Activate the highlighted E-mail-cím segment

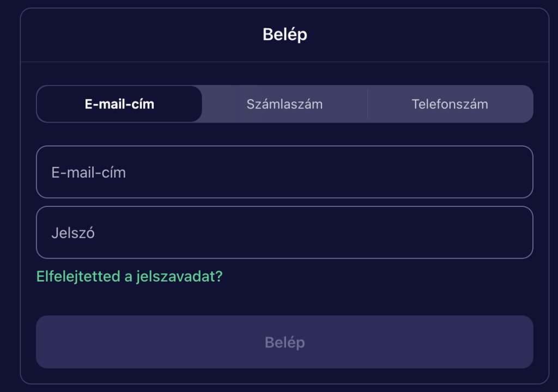pos(119,104)
